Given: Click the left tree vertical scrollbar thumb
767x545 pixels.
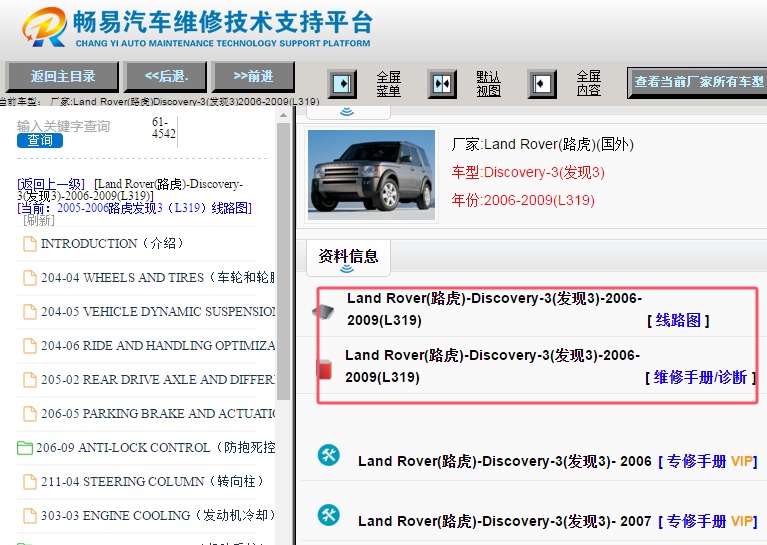Looking at the screenshot, I should (x=283, y=262).
